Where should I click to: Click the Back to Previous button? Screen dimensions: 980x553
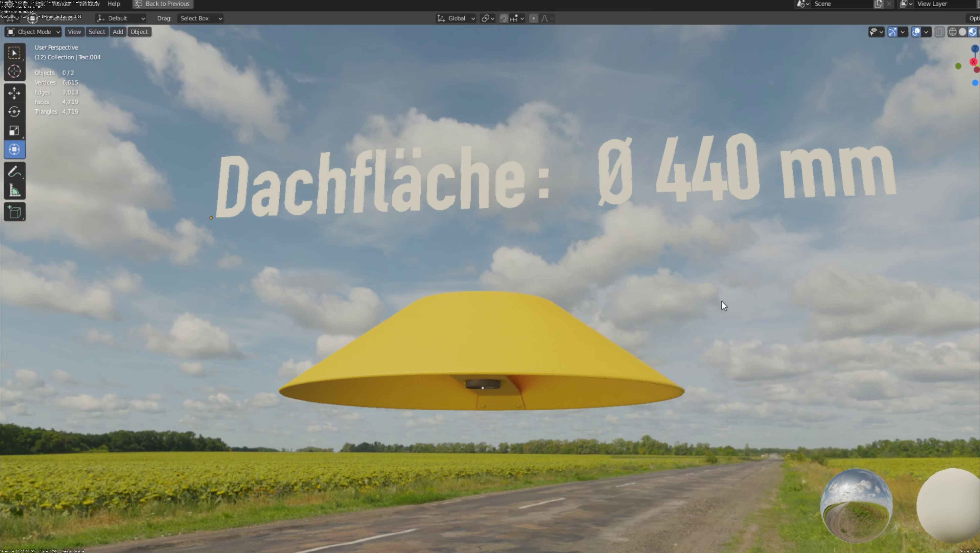163,4
